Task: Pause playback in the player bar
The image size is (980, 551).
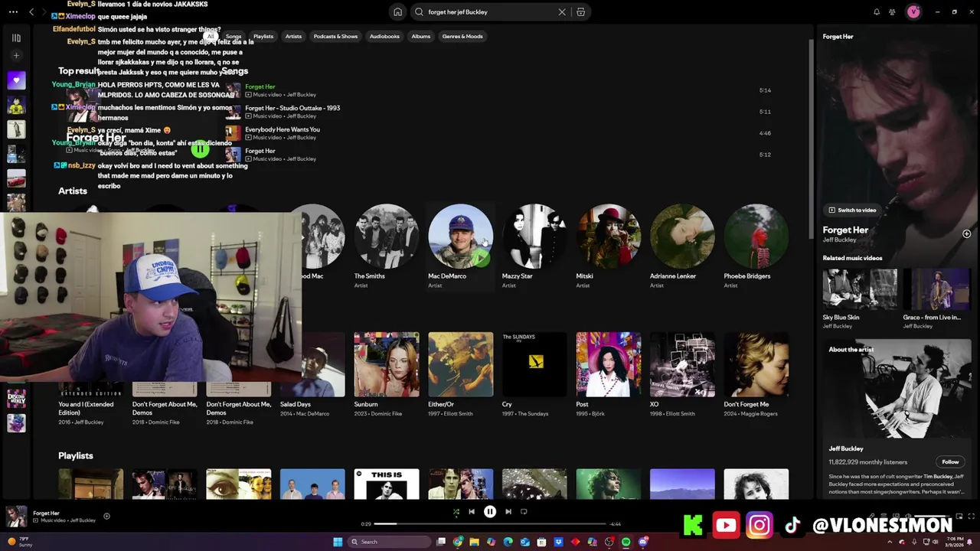Action: 490,511
